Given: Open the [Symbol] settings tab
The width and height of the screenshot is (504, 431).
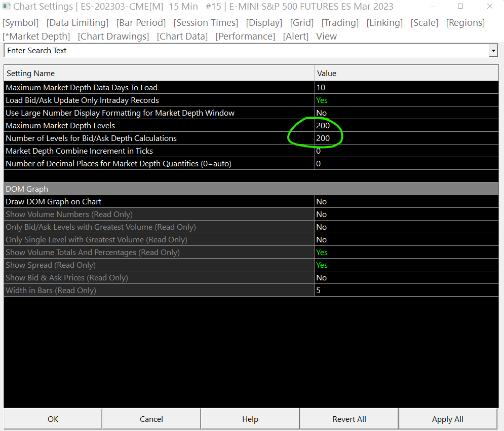Looking at the screenshot, I should tap(21, 23).
